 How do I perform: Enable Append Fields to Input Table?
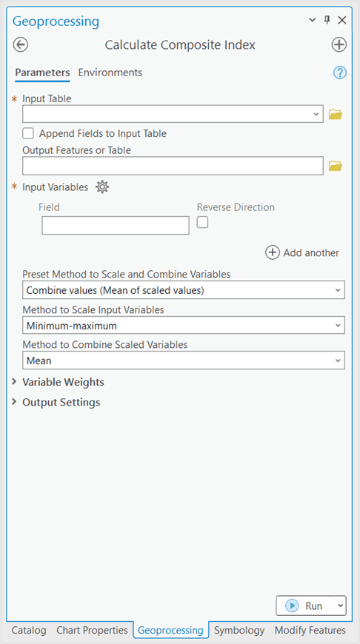(x=28, y=133)
